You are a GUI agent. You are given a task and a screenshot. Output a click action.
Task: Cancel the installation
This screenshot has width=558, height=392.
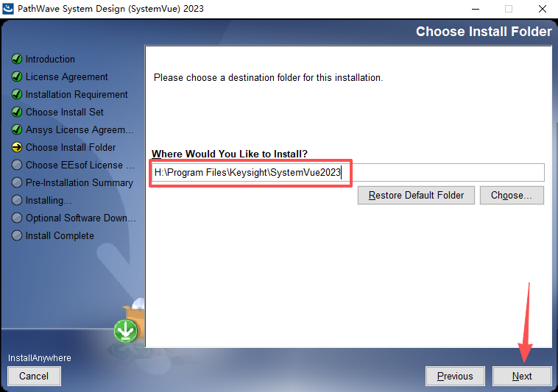pyautogui.click(x=34, y=376)
